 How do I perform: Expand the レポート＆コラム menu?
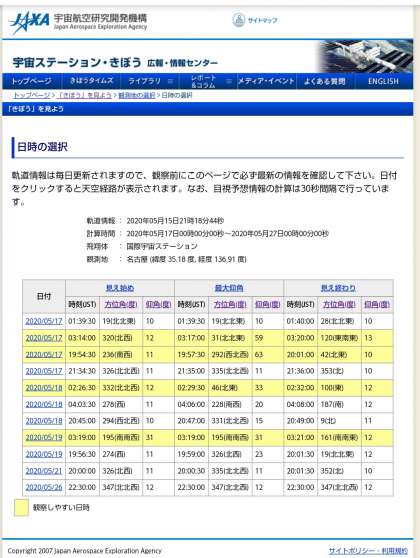208,81
